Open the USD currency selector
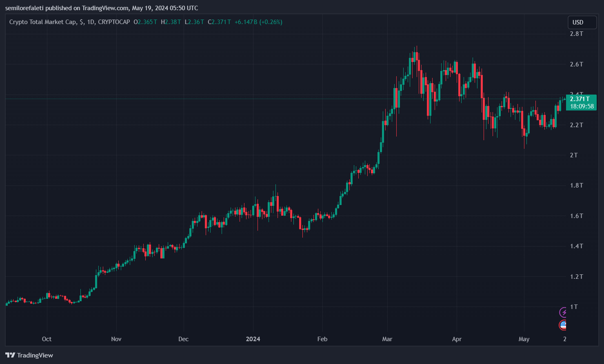 tap(582, 22)
